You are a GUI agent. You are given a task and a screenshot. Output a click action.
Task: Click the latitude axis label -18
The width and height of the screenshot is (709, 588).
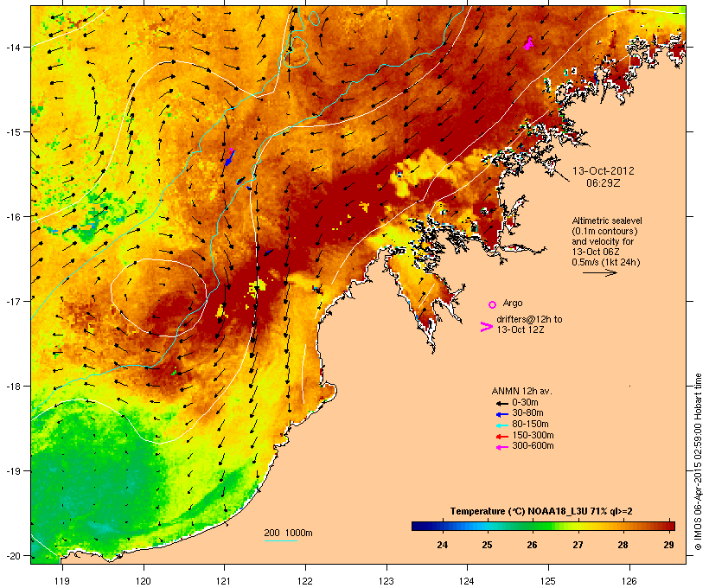13,387
